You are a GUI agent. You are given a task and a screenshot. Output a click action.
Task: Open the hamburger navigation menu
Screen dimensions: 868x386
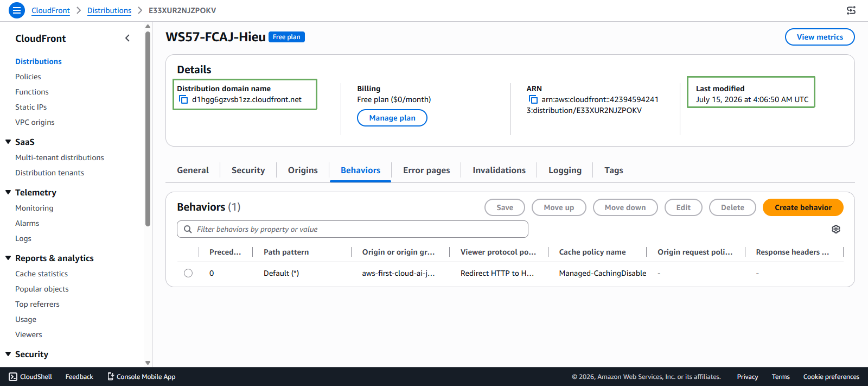(17, 10)
